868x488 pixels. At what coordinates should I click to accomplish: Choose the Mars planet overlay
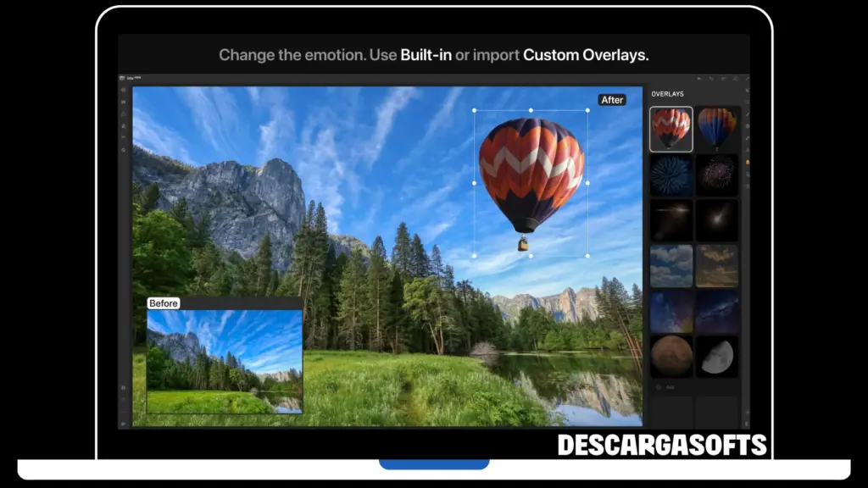(671, 357)
